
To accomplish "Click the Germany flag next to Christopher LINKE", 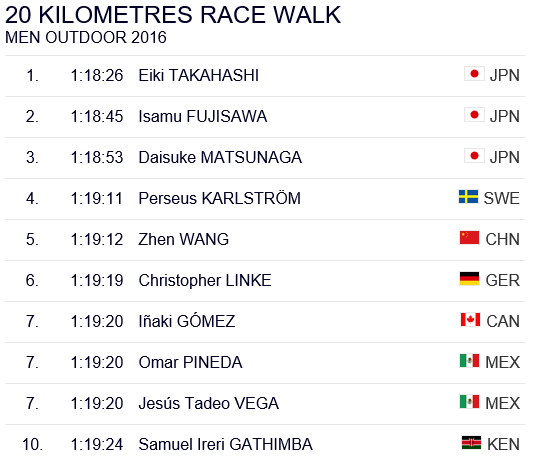I will pyautogui.click(x=469, y=279).
